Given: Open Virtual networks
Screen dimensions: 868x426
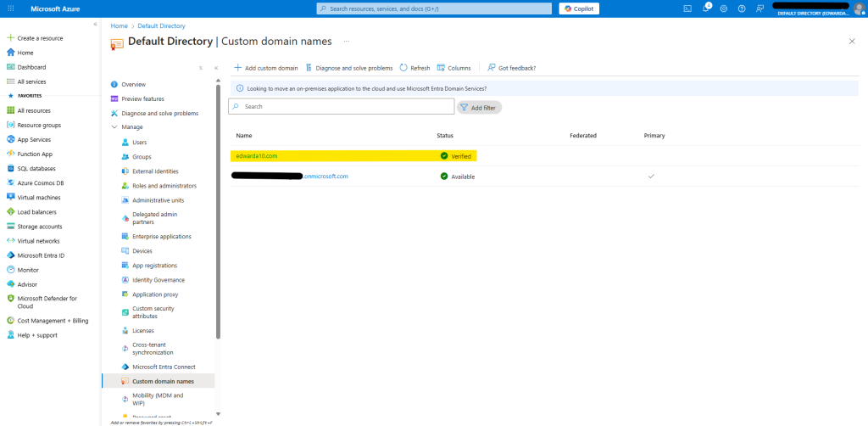Looking at the screenshot, I should coord(33,241).
